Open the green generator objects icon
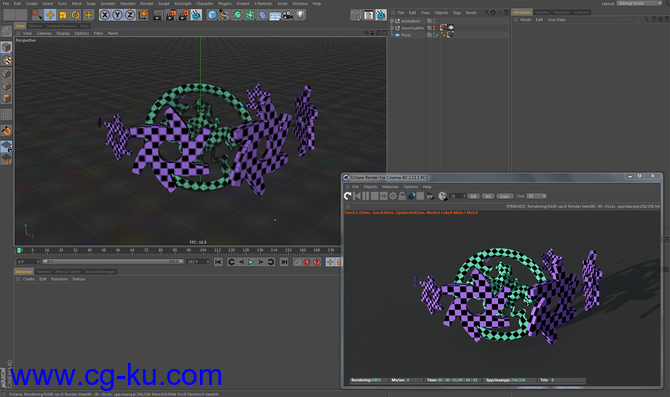Image resolution: width=670 pixels, height=397 pixels. click(237, 15)
